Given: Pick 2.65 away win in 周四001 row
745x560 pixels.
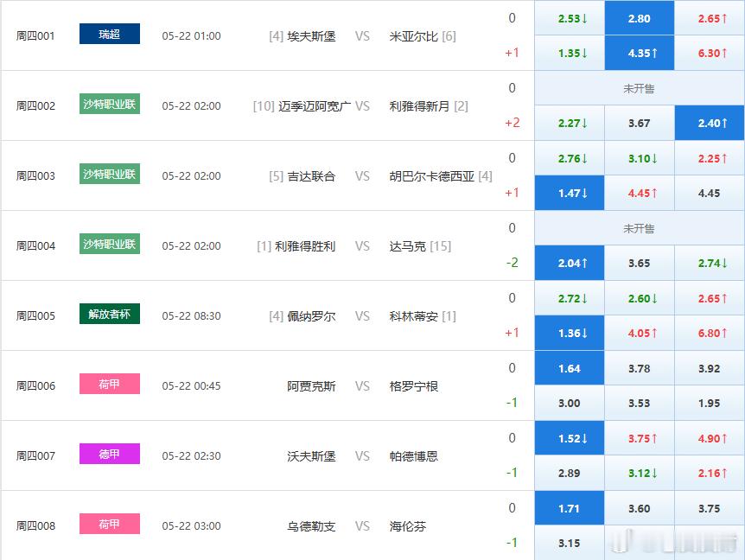Looking at the screenshot, I should [x=710, y=18].
